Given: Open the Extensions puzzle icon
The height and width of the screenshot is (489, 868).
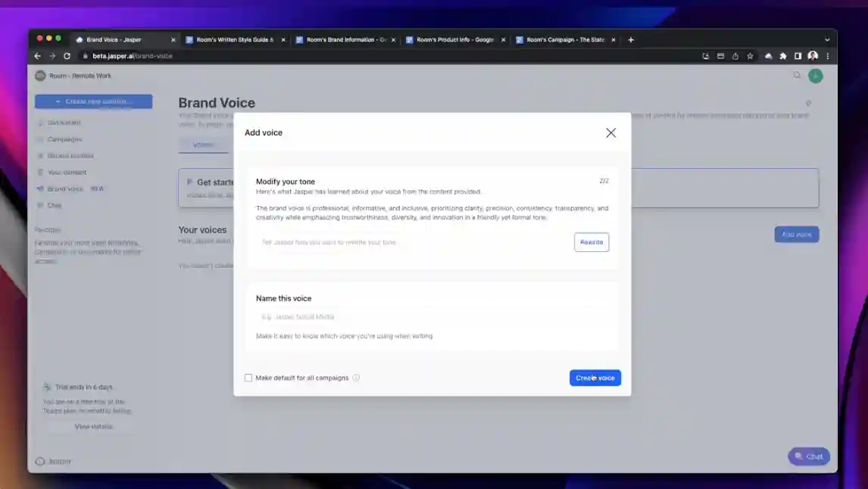Looking at the screenshot, I should pos(782,56).
